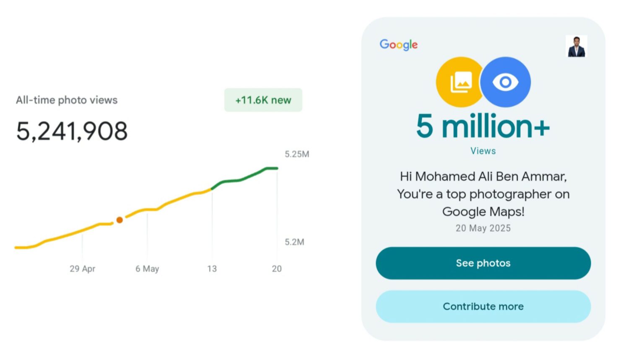
Task: Click the 5.25M axis label
Action: 297,154
